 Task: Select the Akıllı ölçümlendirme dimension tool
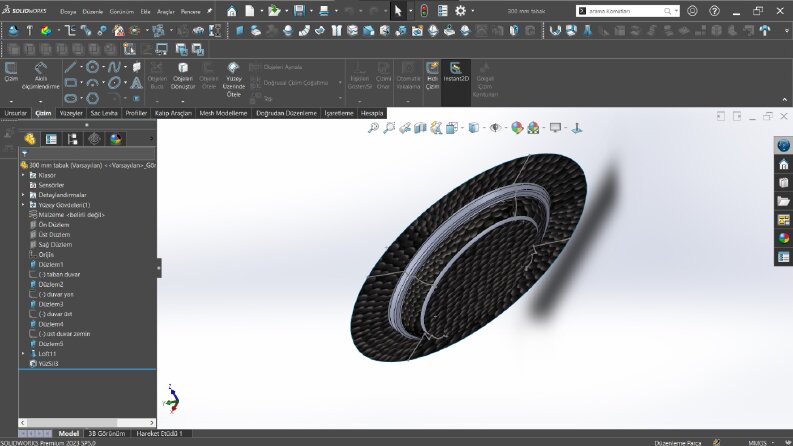(x=40, y=76)
